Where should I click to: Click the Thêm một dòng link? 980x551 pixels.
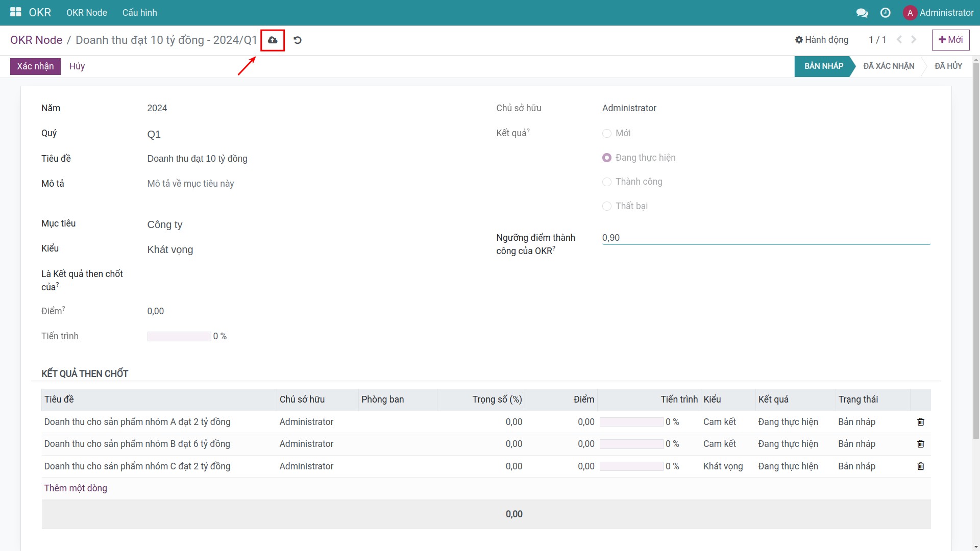coord(76,488)
